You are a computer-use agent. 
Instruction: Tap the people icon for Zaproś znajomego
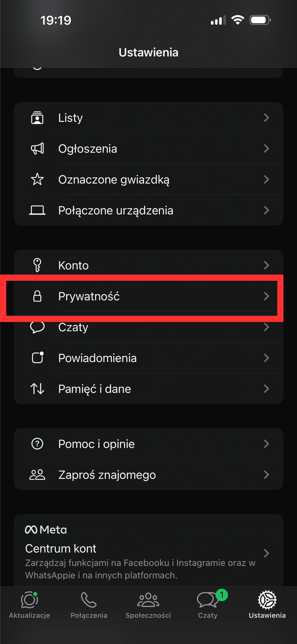(37, 474)
